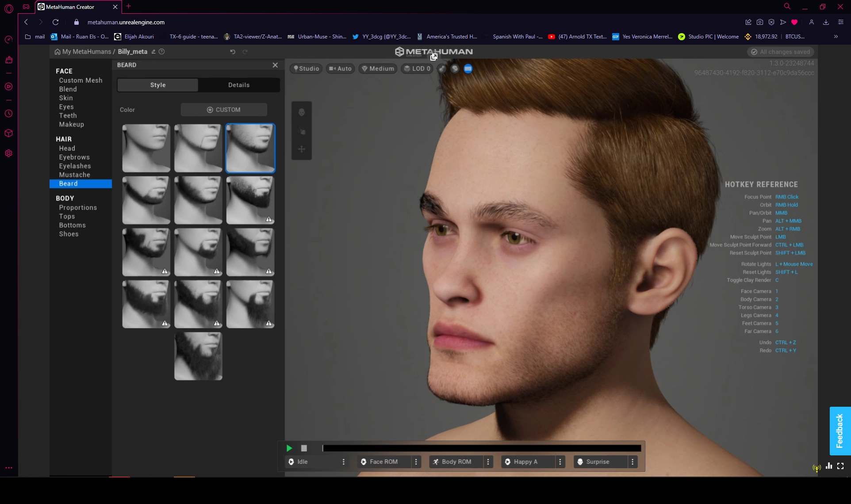The height and width of the screenshot is (504, 851).
Task: Click the green play animation button
Action: (289, 448)
